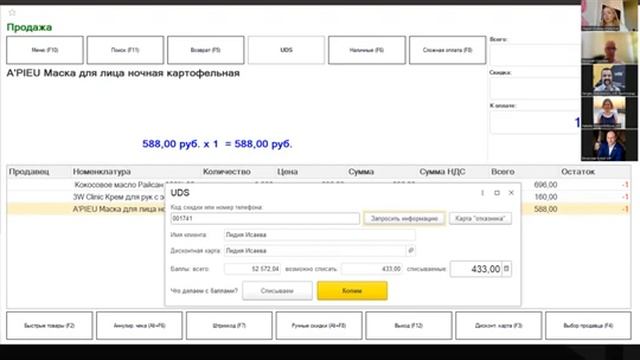Viewport: 640px width, 360px height.
Task: Click the Дисконтная карта field
Action: tap(315, 251)
